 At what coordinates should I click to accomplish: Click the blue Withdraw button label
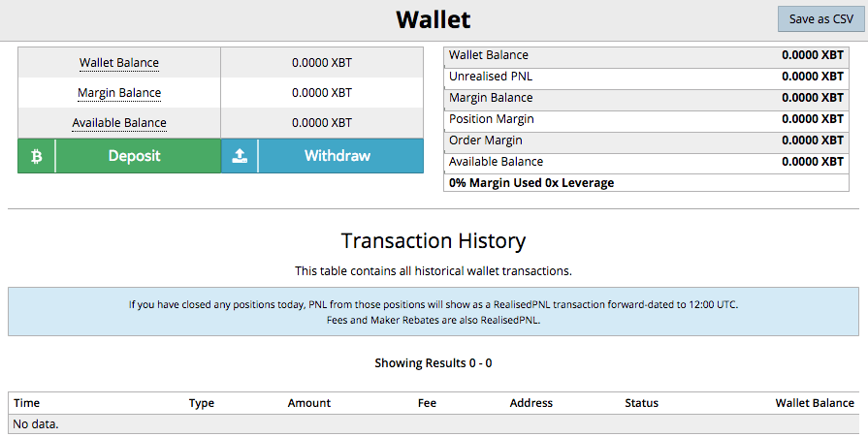pos(338,156)
